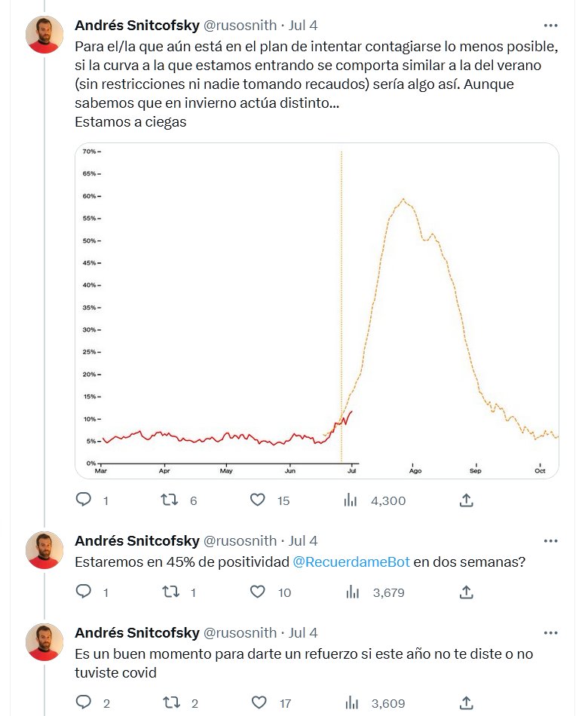
Task: Open more options on the refuerzo tweet
Action: [x=551, y=633]
